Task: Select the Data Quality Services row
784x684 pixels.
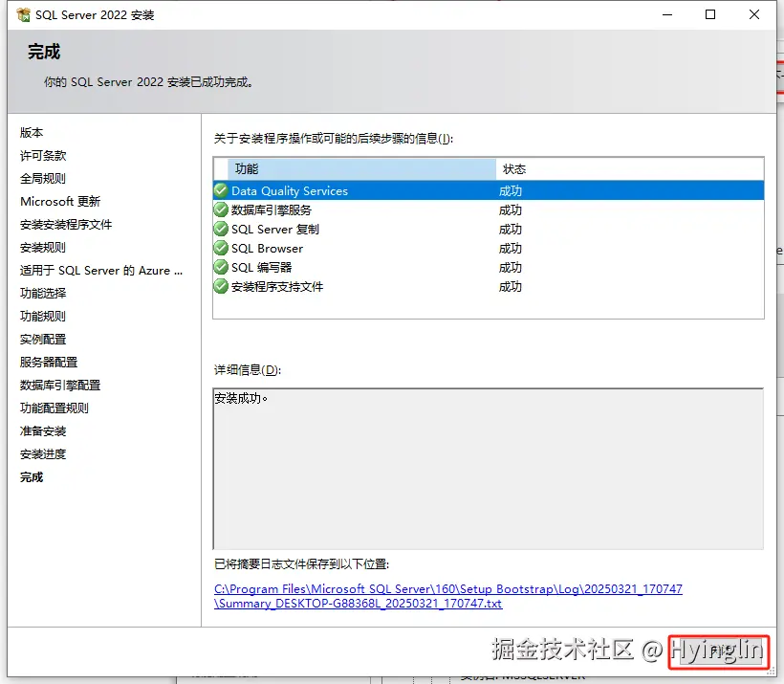Action: 489,190
